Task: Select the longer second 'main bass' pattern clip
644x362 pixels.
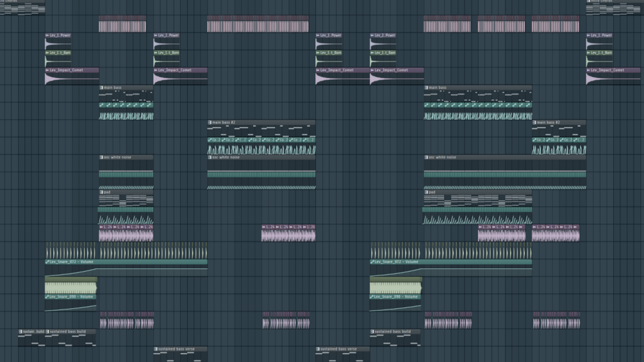Action: click(477, 94)
